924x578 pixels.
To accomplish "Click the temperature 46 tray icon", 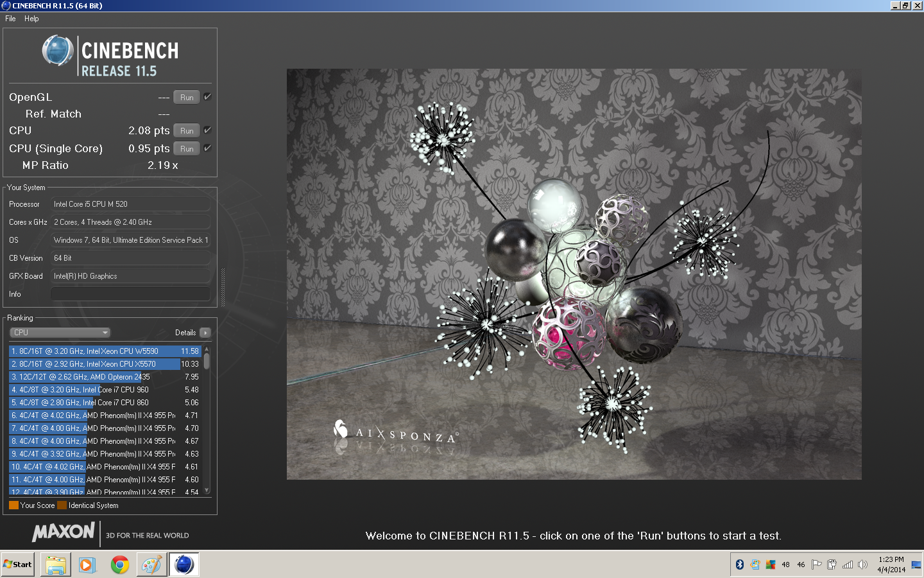I will (801, 565).
